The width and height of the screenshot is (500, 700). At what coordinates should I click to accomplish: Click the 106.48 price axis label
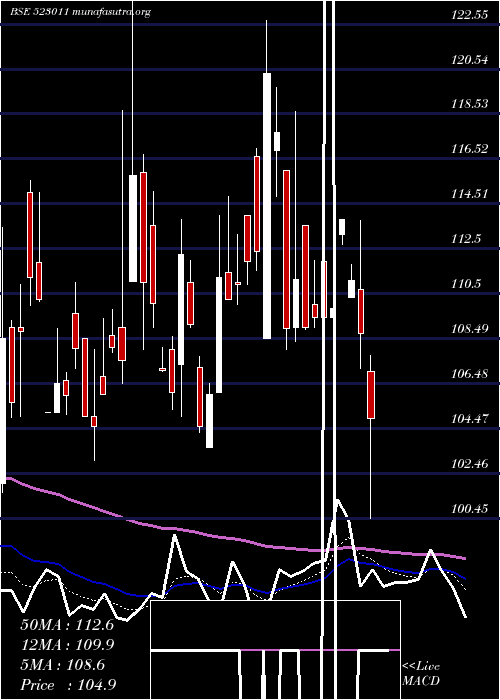click(469, 374)
